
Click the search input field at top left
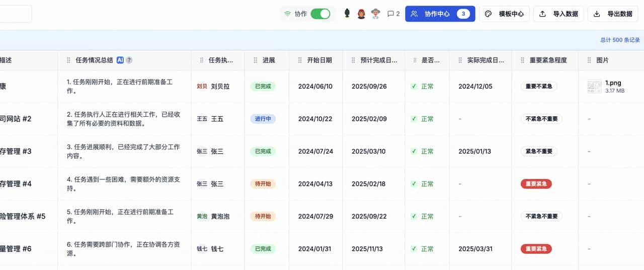coord(16,14)
